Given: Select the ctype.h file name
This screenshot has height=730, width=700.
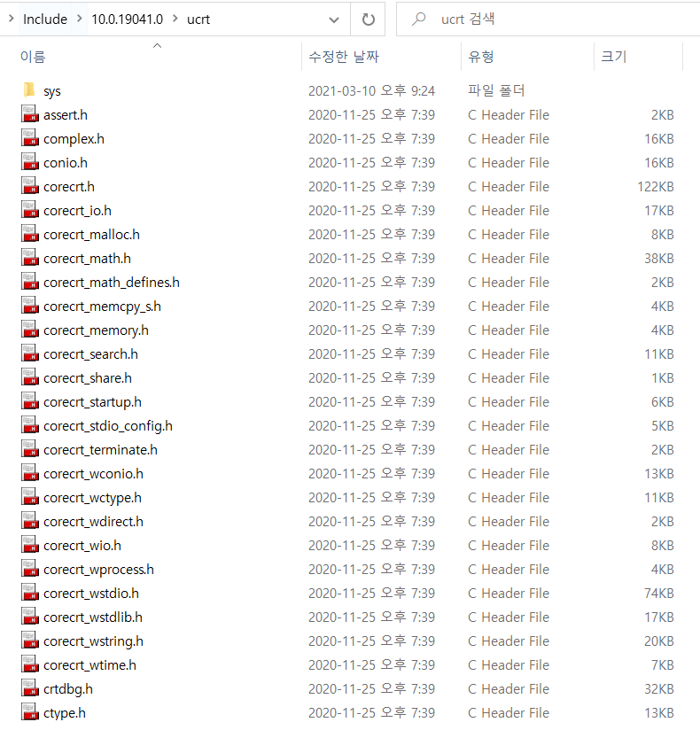Looking at the screenshot, I should click(x=65, y=713).
